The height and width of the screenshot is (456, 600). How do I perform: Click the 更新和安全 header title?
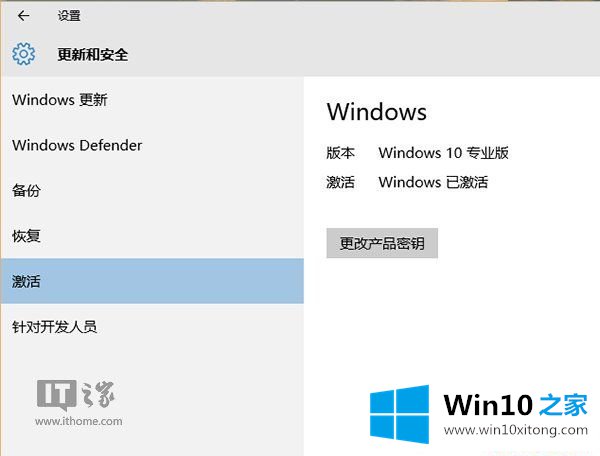point(93,54)
